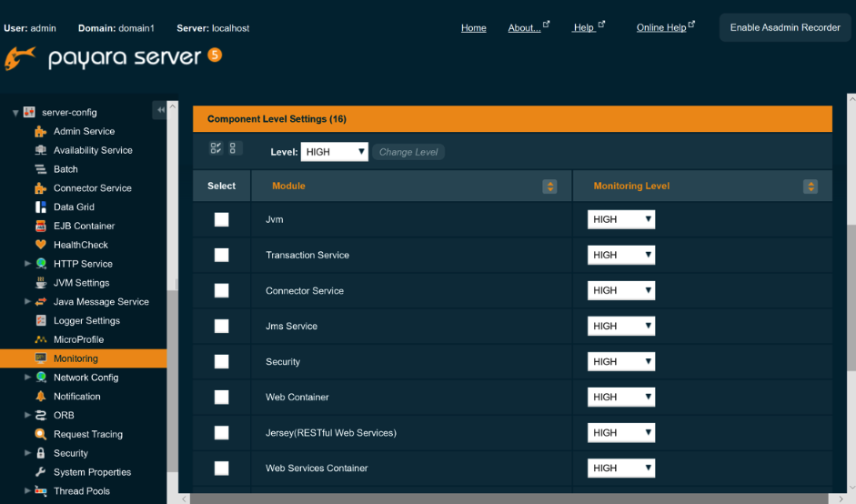Click the Deselect All checkboxes icon
The width and height of the screenshot is (856, 504).
tap(234, 148)
